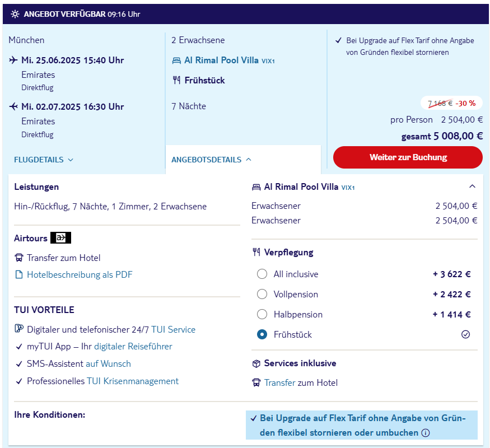
Task: Click the cutlery icon beside Verpflegung heading
Action: click(x=256, y=252)
